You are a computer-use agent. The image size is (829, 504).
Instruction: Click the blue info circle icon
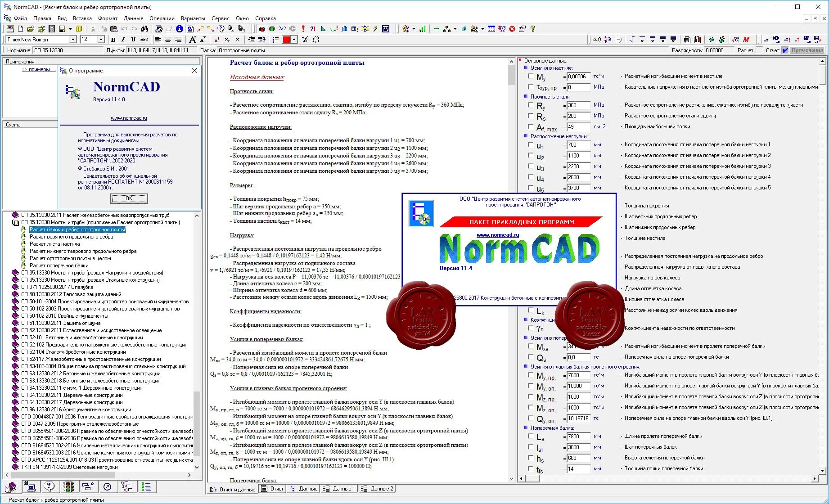[179, 29]
